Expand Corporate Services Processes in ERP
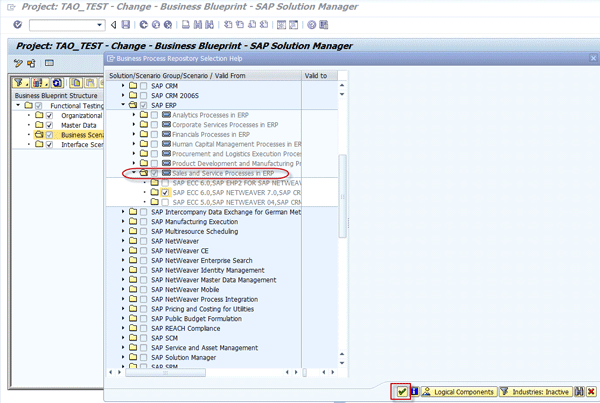Screen dimensions: 600x403 (x=134, y=124)
